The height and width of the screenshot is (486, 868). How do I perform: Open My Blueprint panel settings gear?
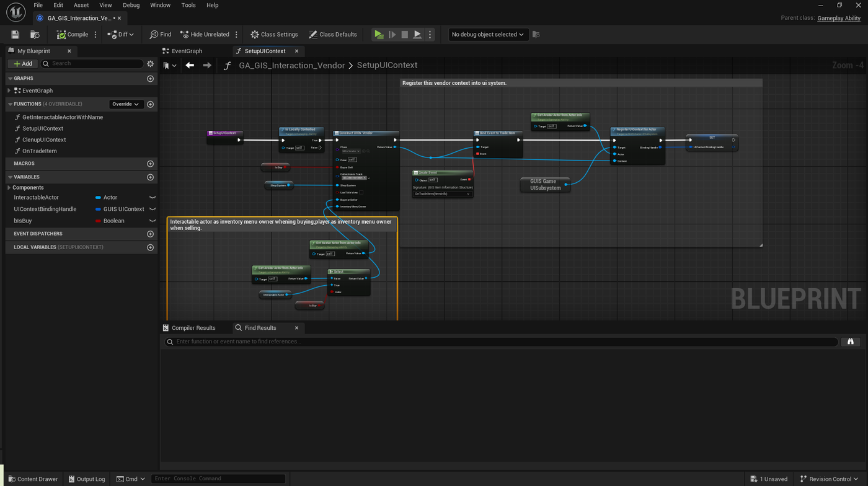click(x=150, y=64)
